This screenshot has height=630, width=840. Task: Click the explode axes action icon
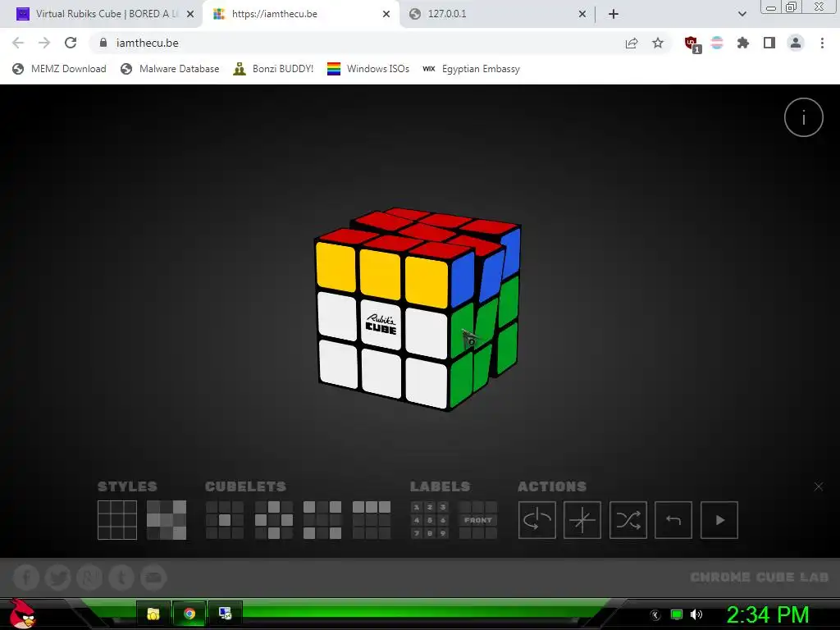point(582,519)
